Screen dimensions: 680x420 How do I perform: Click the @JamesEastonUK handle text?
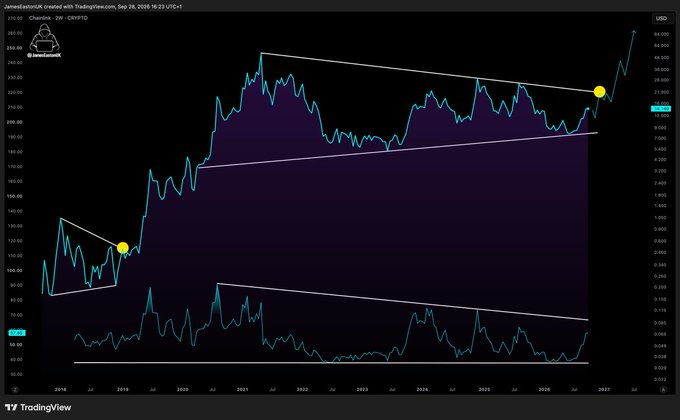(44, 55)
